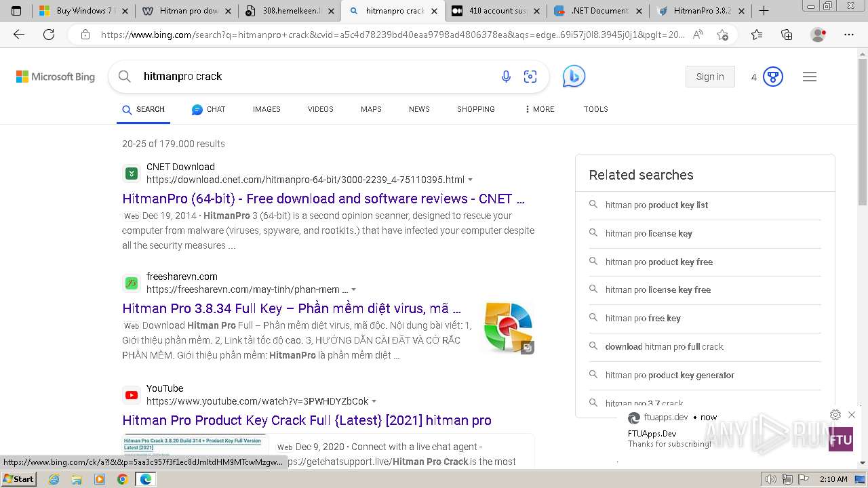Click the search magnifier in Bing box
Image resolution: width=868 pixels, height=488 pixels.
click(125, 77)
